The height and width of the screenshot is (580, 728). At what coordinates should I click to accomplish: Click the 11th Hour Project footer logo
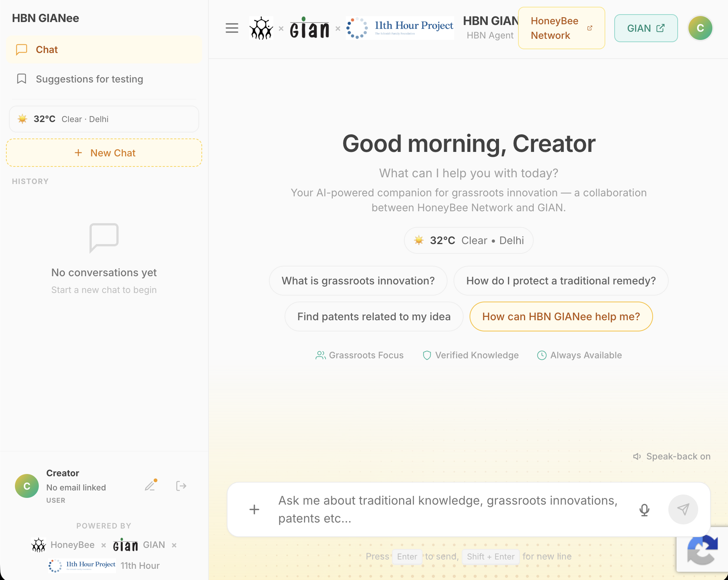[x=82, y=565]
